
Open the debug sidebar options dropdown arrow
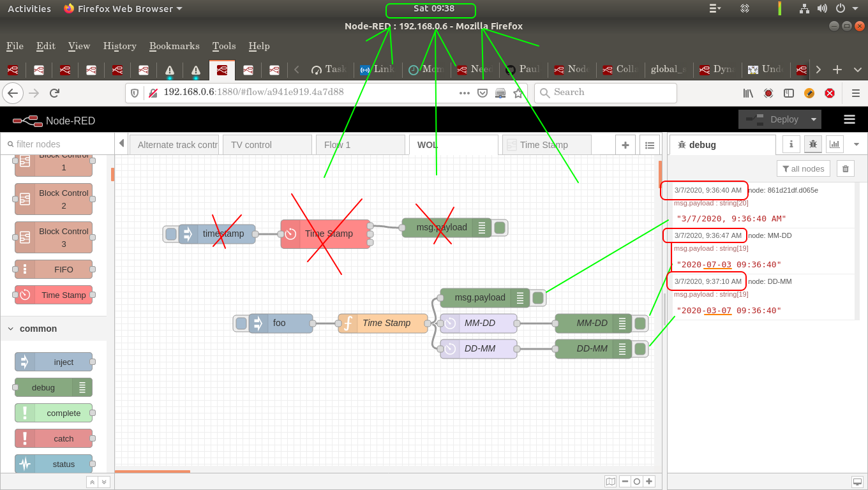pos(857,144)
